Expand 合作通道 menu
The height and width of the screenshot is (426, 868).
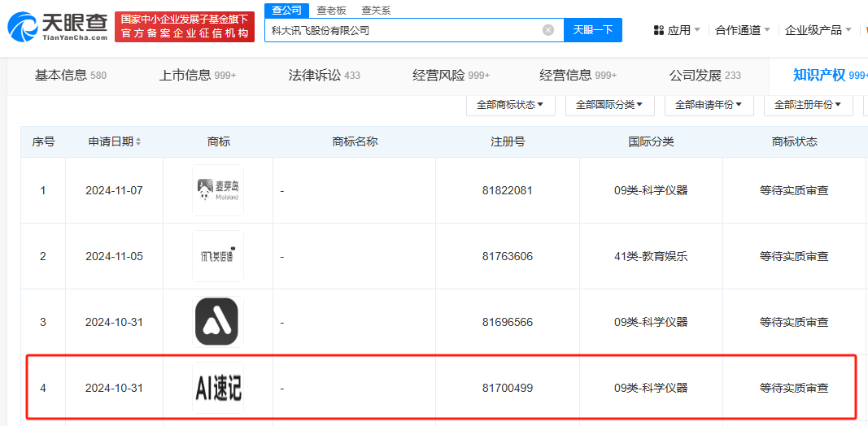(x=743, y=30)
